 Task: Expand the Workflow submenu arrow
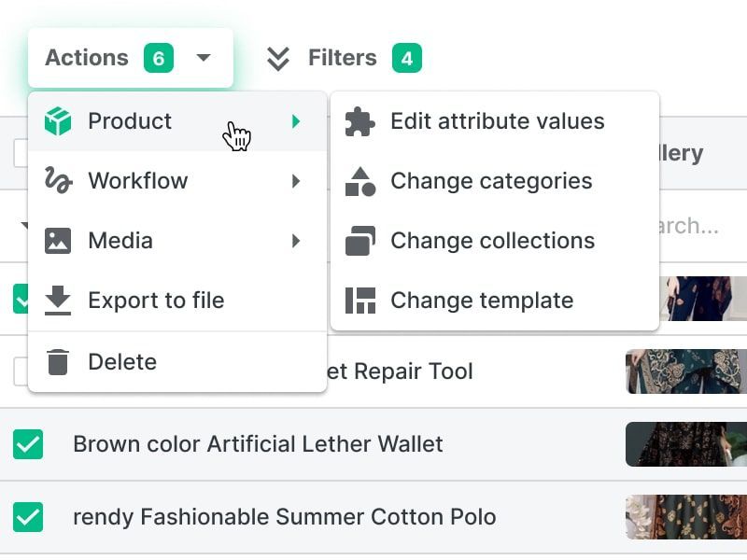click(x=296, y=181)
